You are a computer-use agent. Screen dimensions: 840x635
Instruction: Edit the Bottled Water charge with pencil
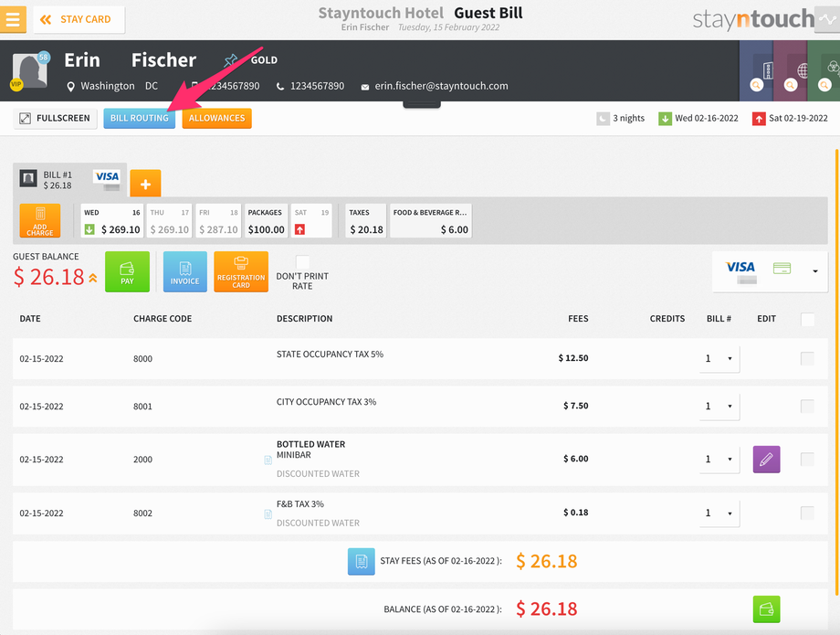click(767, 460)
